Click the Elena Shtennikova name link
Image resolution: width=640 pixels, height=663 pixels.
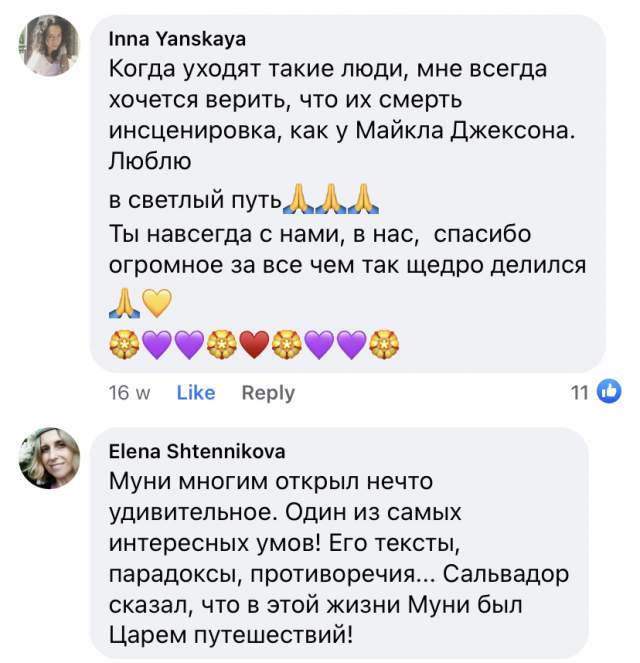coord(195,451)
